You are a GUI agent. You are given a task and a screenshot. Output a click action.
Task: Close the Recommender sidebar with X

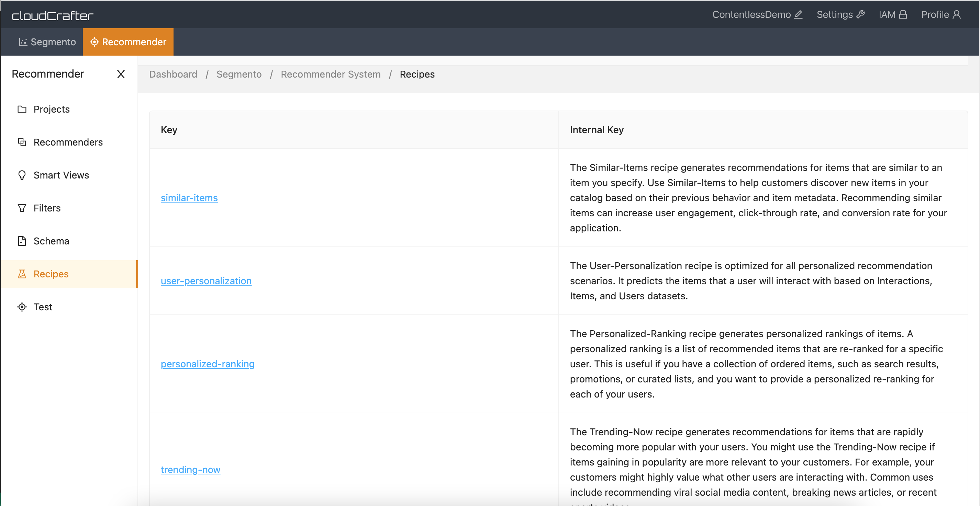tap(121, 74)
